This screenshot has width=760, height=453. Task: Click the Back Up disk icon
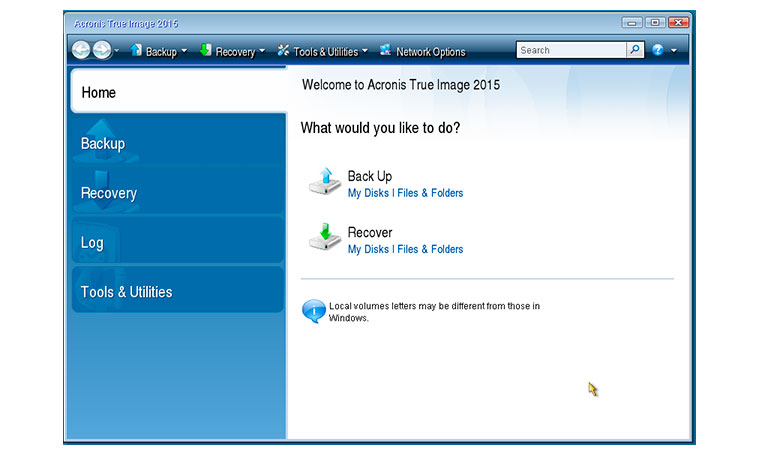[x=325, y=181]
